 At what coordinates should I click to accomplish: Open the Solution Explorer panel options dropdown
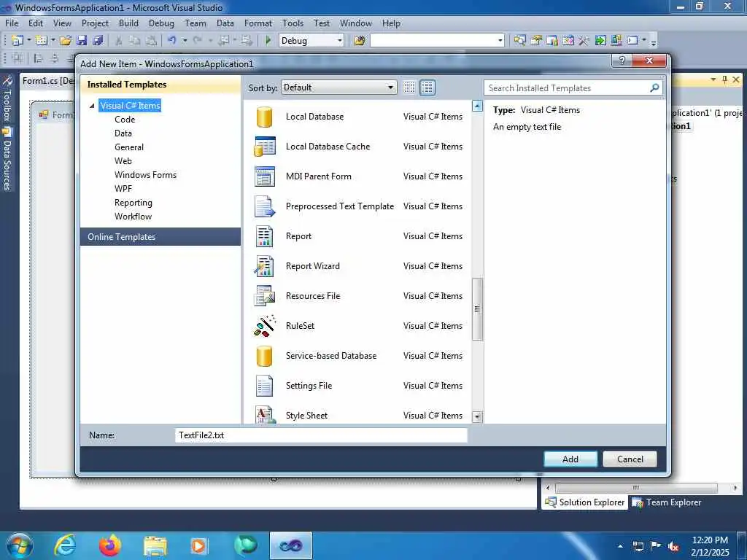[x=713, y=79]
